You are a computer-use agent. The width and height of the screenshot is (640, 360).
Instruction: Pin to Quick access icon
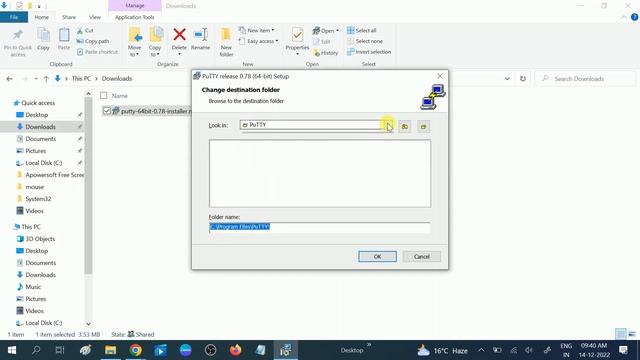18,42
